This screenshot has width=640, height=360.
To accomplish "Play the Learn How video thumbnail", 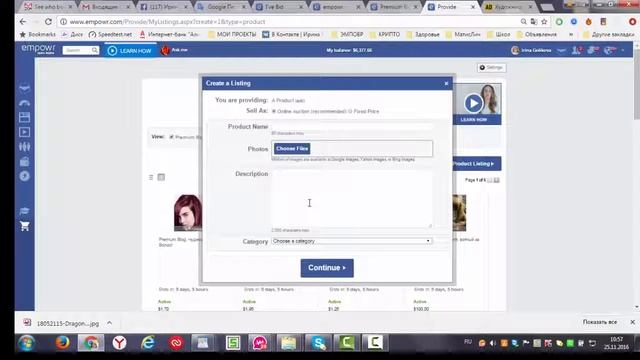I will (x=473, y=103).
